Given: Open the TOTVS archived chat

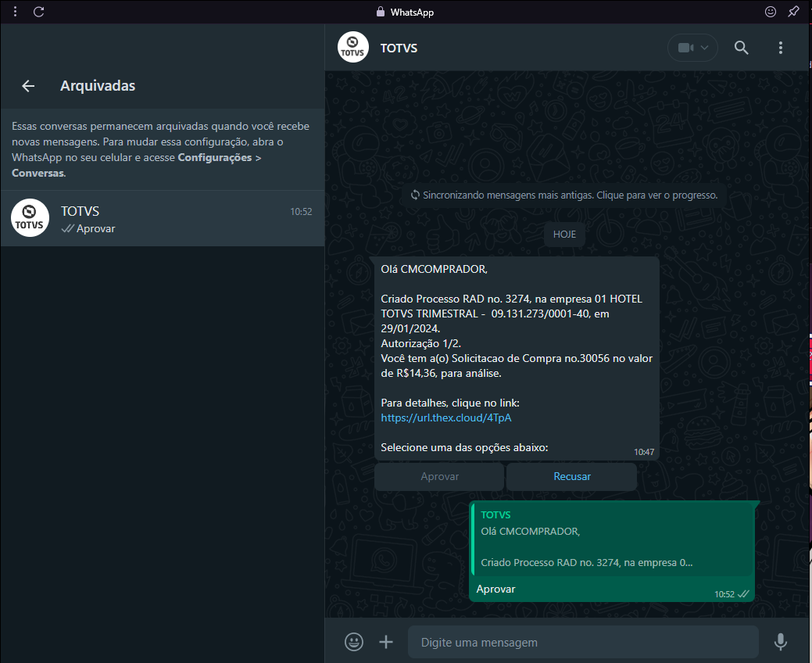Looking at the screenshot, I should [x=163, y=218].
